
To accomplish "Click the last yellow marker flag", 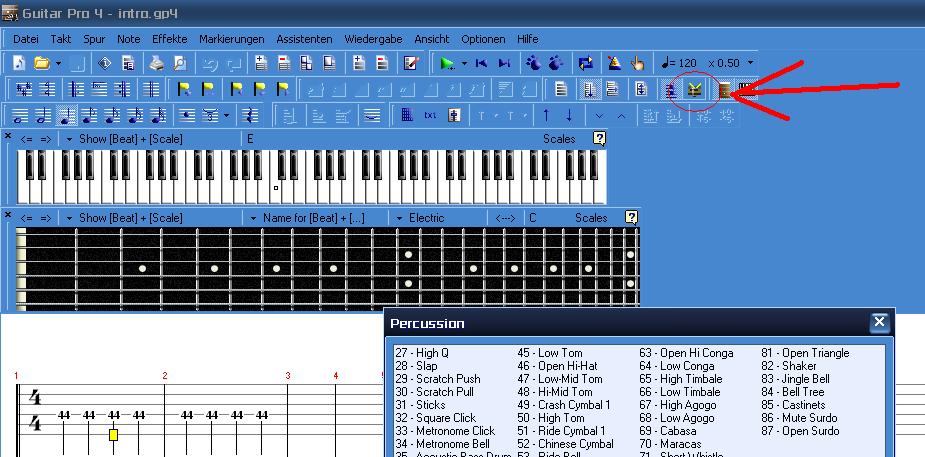I will [283, 90].
